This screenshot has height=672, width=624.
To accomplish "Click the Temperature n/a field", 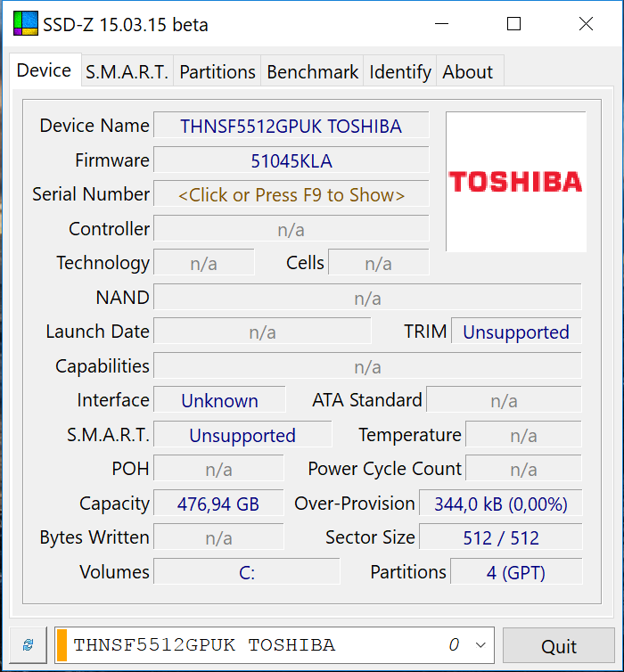I will point(524,435).
